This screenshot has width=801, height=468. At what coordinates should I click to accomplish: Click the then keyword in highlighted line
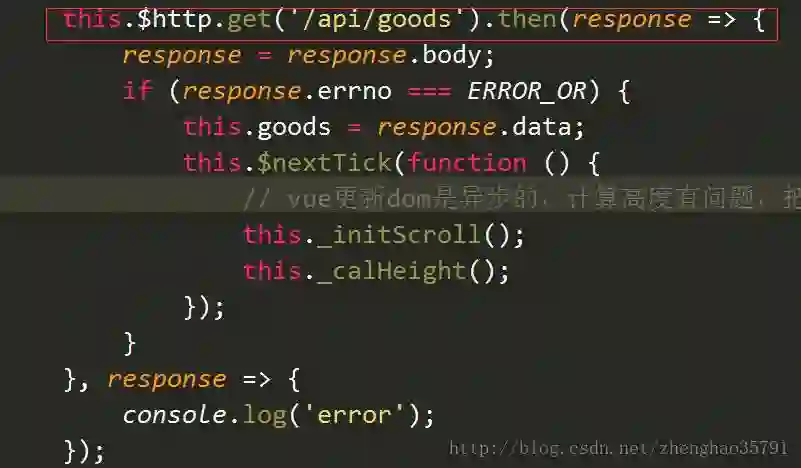(x=527, y=19)
